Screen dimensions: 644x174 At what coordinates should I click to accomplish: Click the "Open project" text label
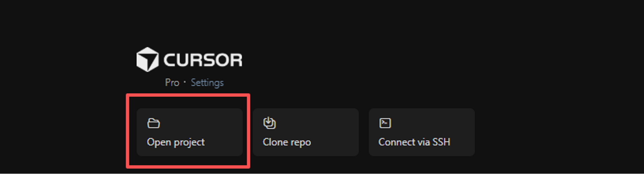tap(175, 142)
